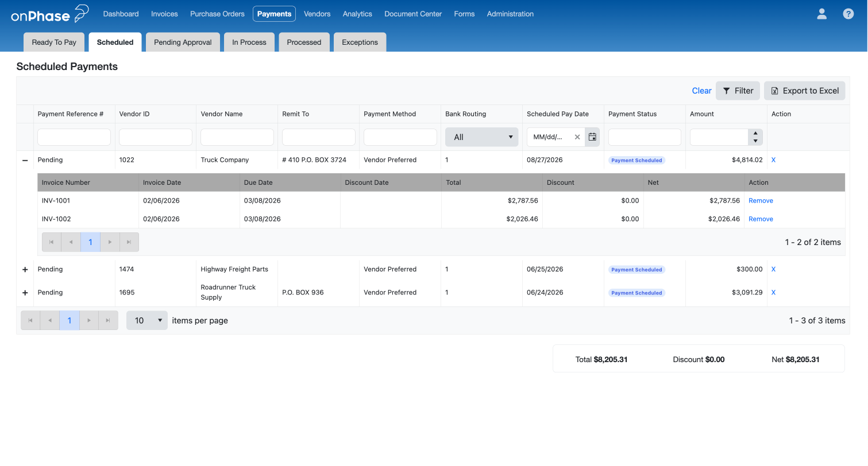Go to Purchase Orders in navigation
Image resolution: width=868 pixels, height=466 pixels.
click(x=217, y=14)
